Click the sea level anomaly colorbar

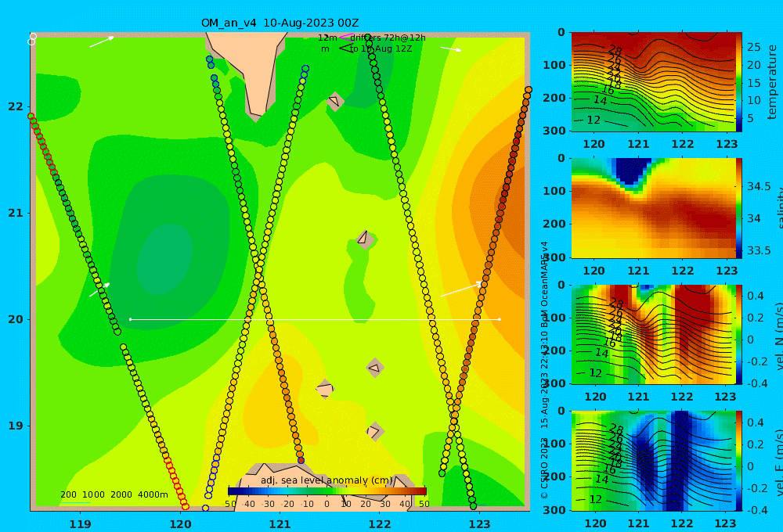point(327,491)
